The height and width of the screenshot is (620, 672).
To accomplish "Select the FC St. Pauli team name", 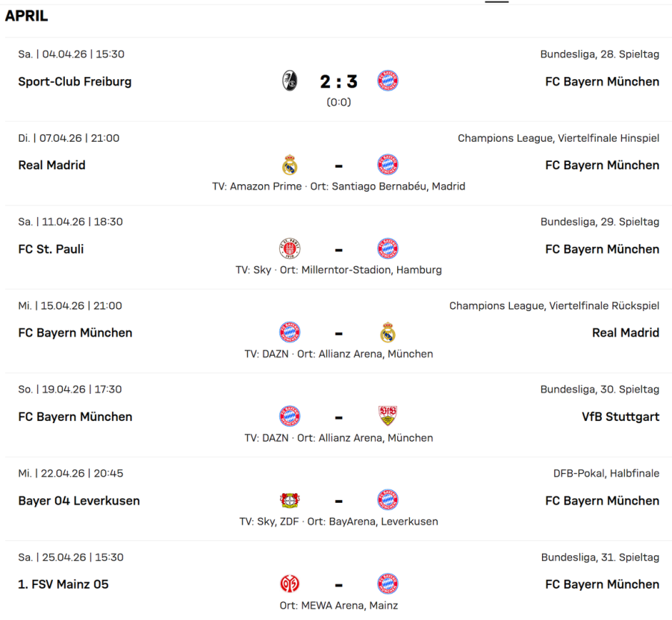I will [51, 249].
